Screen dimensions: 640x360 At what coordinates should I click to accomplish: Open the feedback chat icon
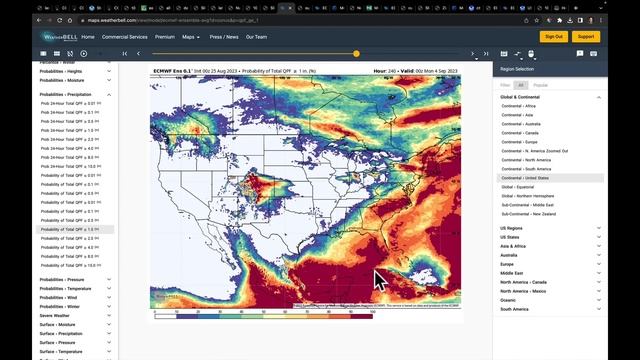click(580, 53)
